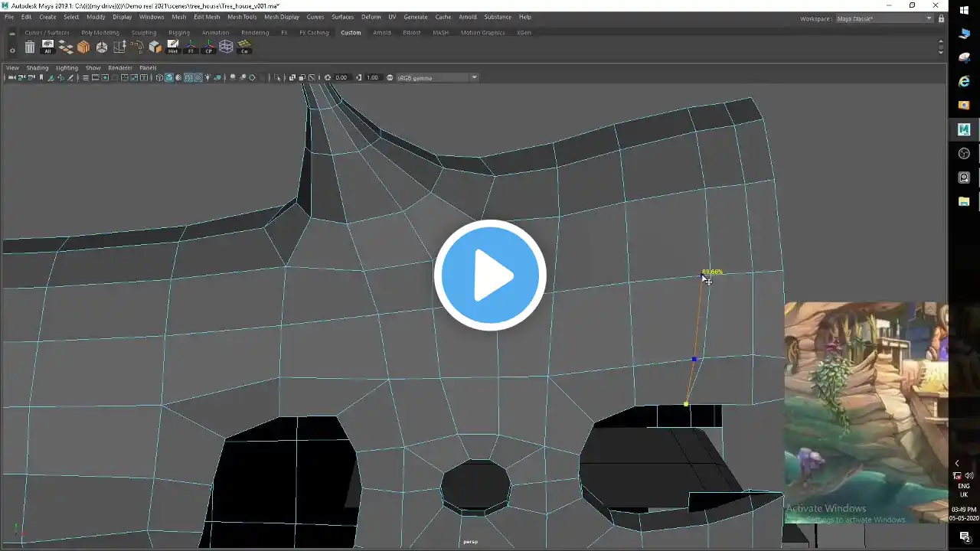Toggle the workspace lock icon
Viewport: 980px width, 551px height.
point(941,18)
